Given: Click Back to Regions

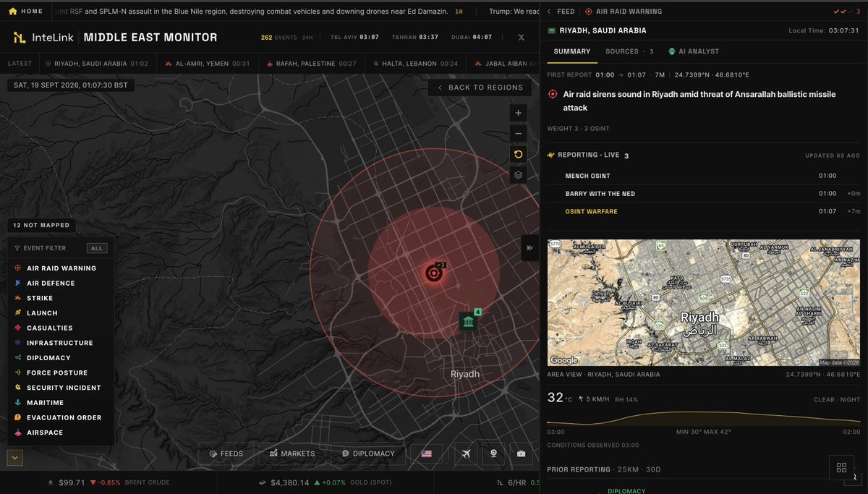Looking at the screenshot, I should 480,88.
